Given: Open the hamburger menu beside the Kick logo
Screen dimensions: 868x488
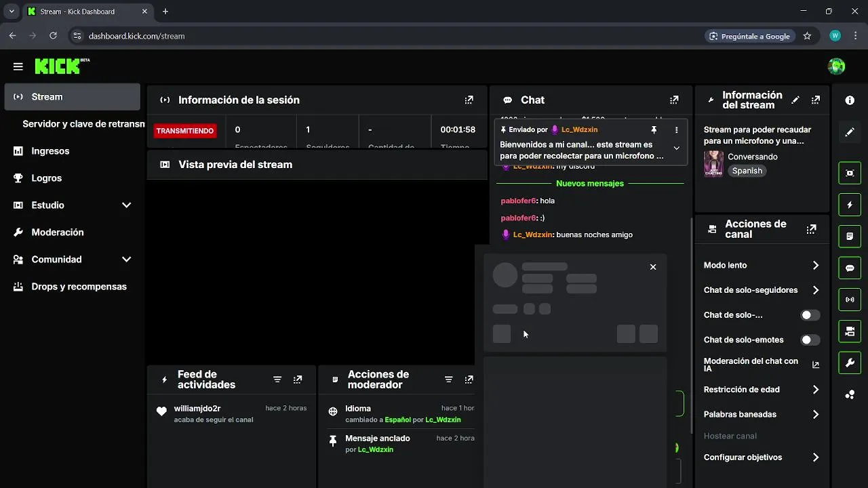Looking at the screenshot, I should coord(18,66).
